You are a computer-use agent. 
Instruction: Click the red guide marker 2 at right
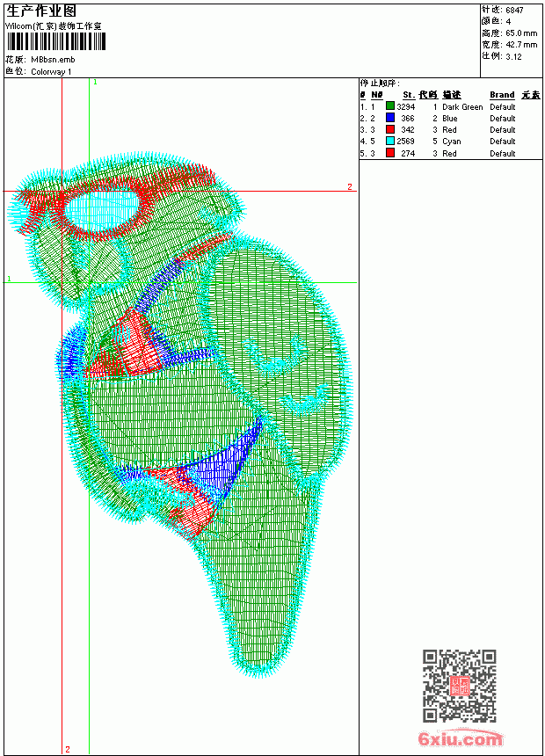(x=350, y=186)
